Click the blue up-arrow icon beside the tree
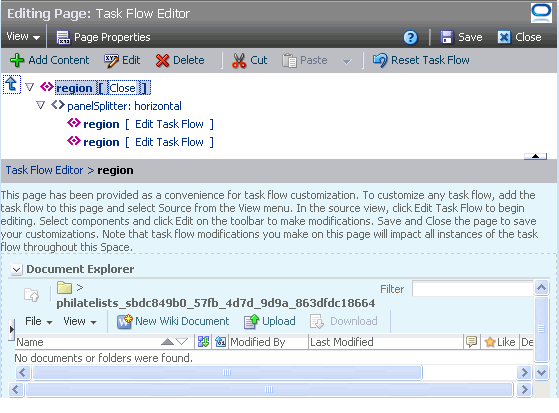 (12, 85)
